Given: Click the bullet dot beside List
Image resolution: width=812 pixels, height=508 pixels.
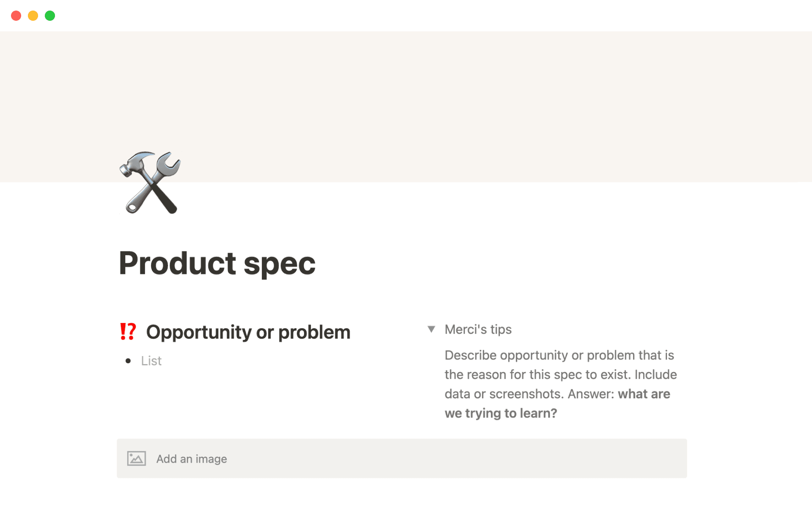Looking at the screenshot, I should [128, 361].
